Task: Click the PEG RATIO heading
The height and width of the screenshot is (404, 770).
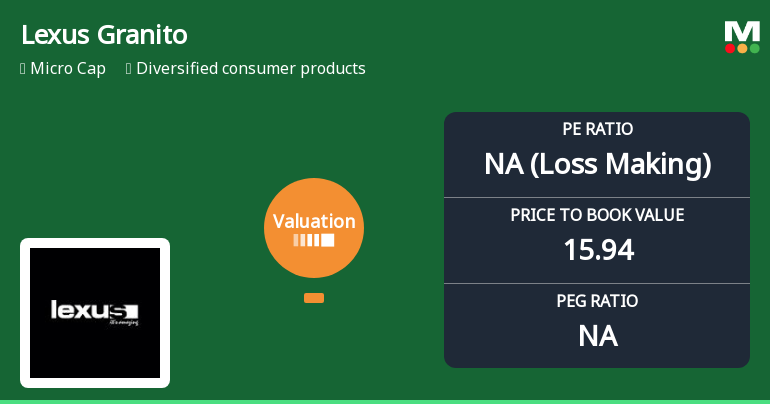Action: [597, 301]
